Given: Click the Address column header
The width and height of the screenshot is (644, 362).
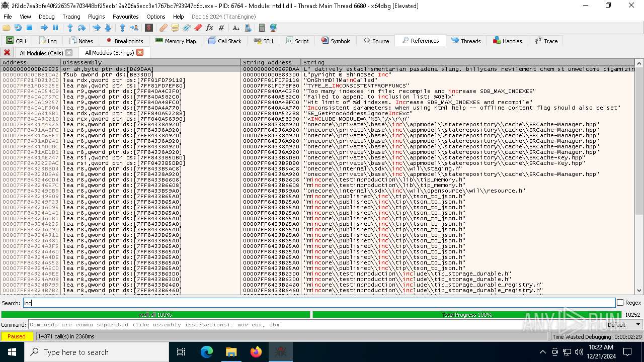Looking at the screenshot, I should [x=30, y=62].
